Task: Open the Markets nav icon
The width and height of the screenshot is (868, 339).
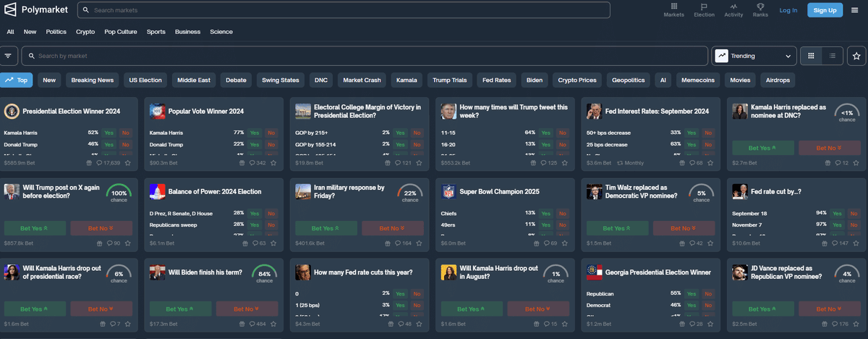Action: click(673, 10)
